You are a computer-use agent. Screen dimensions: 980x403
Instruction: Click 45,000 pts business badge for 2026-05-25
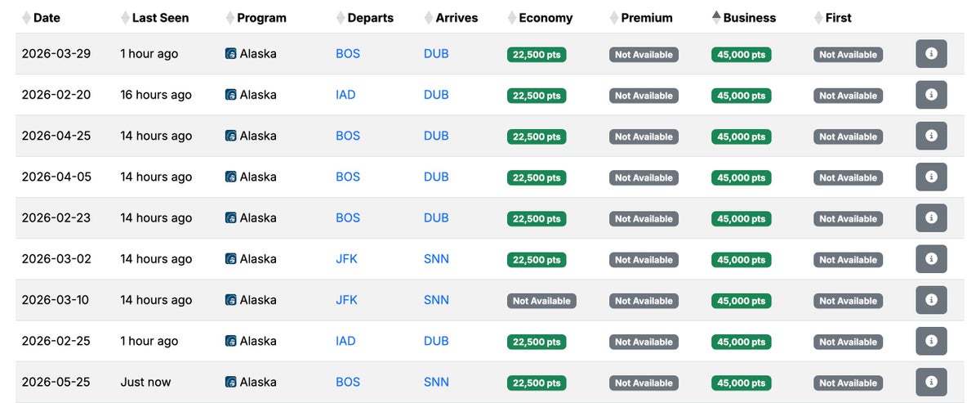coord(741,383)
